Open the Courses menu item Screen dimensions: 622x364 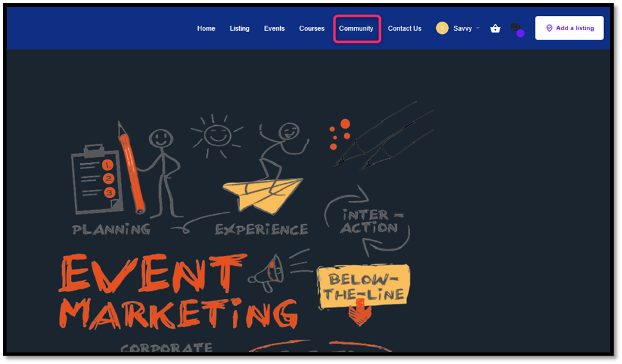pos(312,29)
